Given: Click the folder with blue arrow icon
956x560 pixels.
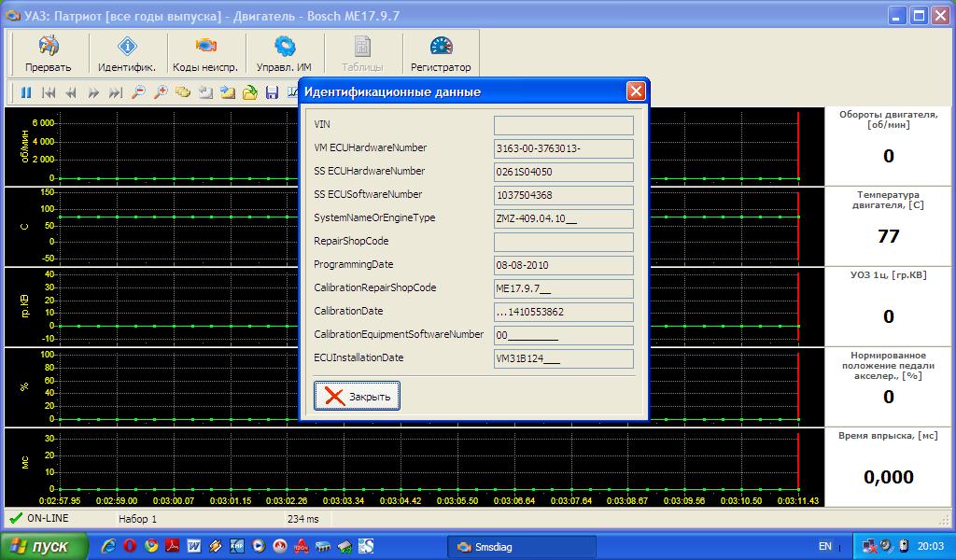Looking at the screenshot, I should 228,92.
